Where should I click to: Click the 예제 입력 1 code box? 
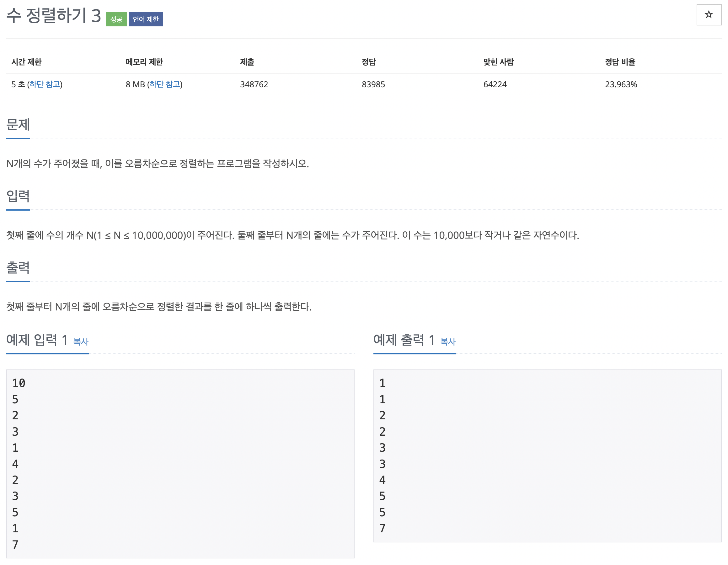(180, 464)
